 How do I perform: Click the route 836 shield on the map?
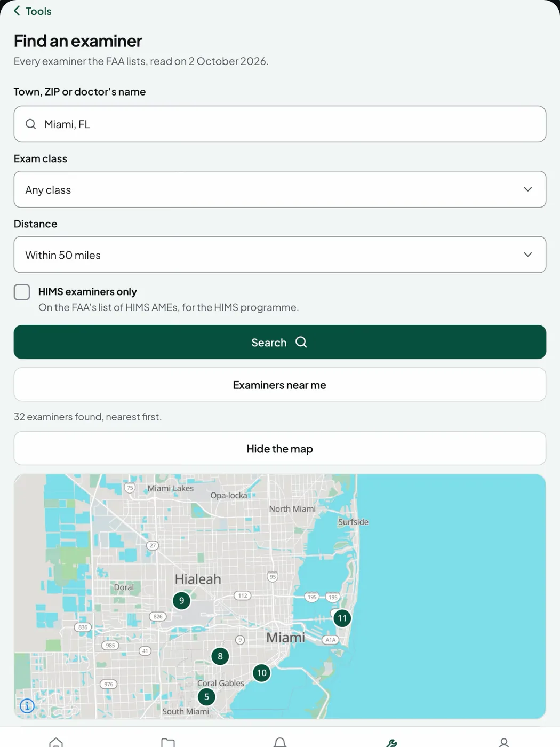pyautogui.click(x=83, y=627)
